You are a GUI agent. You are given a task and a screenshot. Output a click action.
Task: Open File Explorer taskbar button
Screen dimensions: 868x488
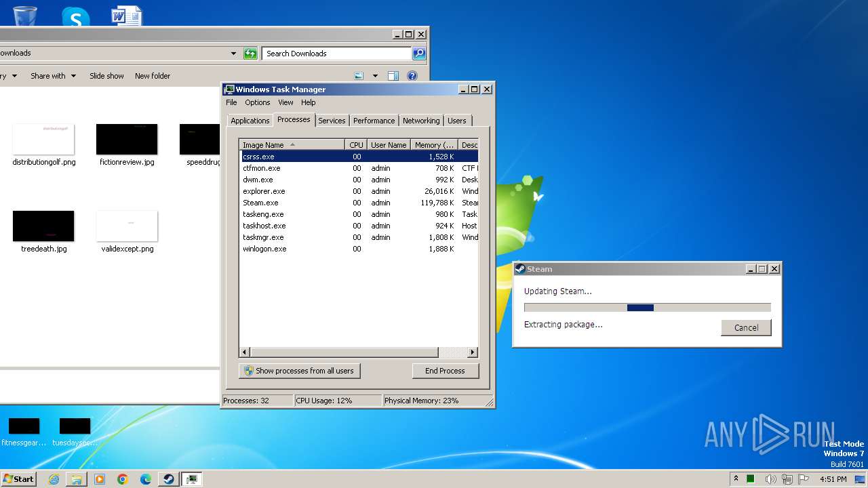coord(77,479)
